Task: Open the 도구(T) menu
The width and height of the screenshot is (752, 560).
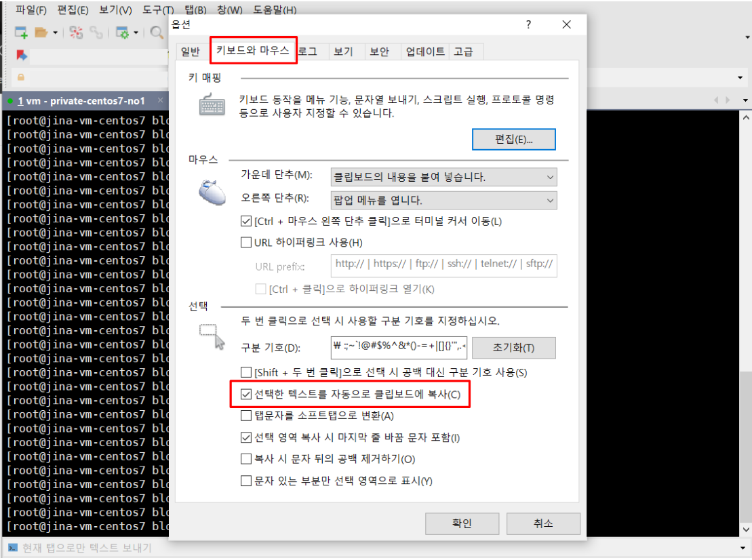Action: pyautogui.click(x=158, y=9)
